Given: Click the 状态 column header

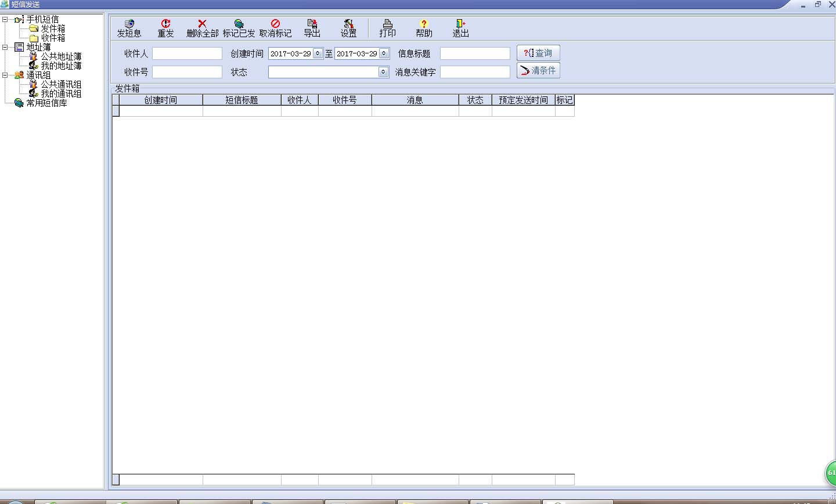Looking at the screenshot, I should [x=475, y=100].
